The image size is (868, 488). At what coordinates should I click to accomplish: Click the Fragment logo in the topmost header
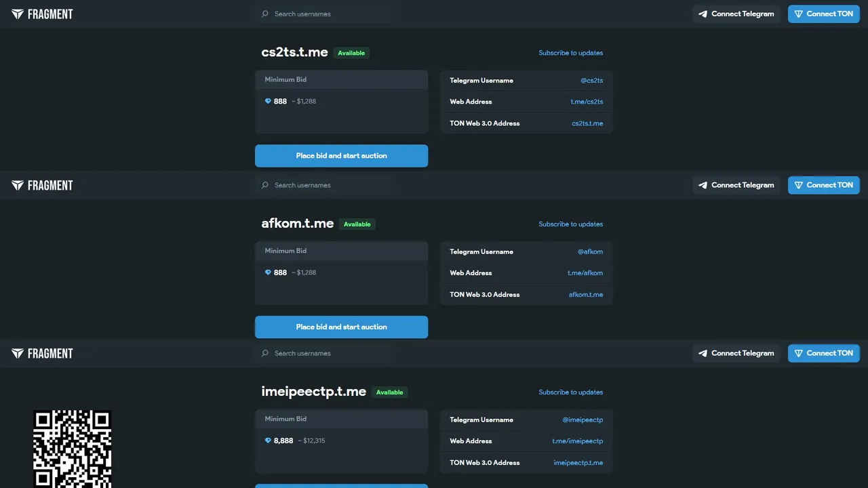42,14
